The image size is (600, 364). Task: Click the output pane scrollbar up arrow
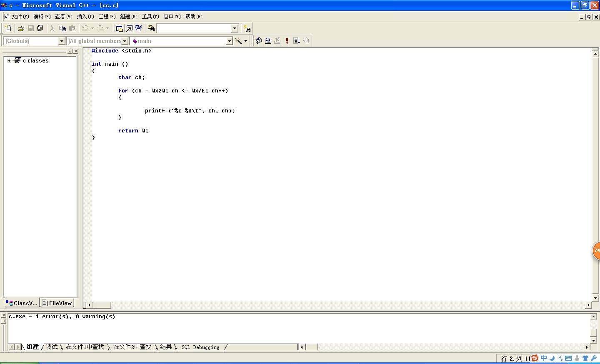coord(593,317)
